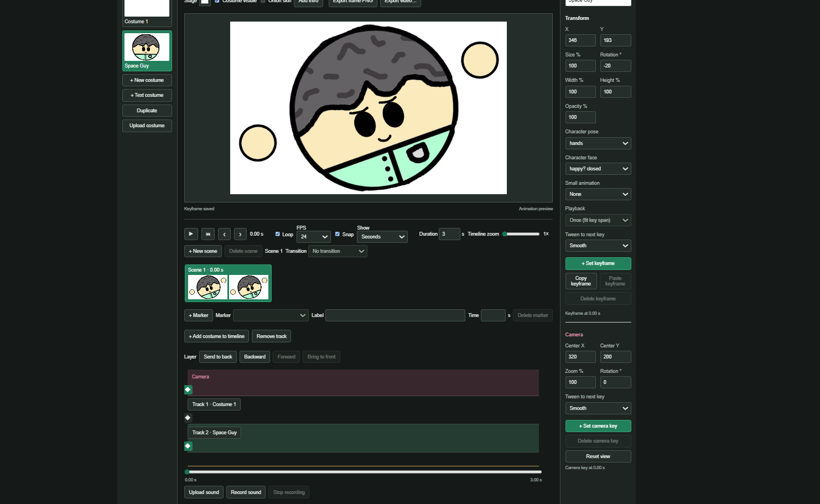
Task: Expand the Transition dropdown
Action: tap(338, 251)
